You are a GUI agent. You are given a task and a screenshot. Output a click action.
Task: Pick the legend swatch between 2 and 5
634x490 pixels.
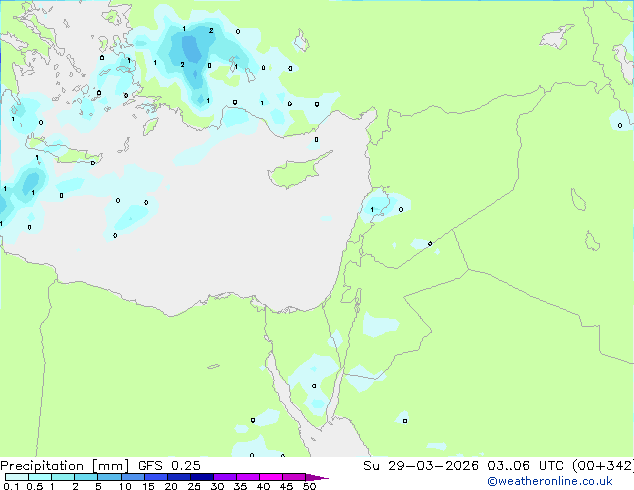tap(86, 477)
